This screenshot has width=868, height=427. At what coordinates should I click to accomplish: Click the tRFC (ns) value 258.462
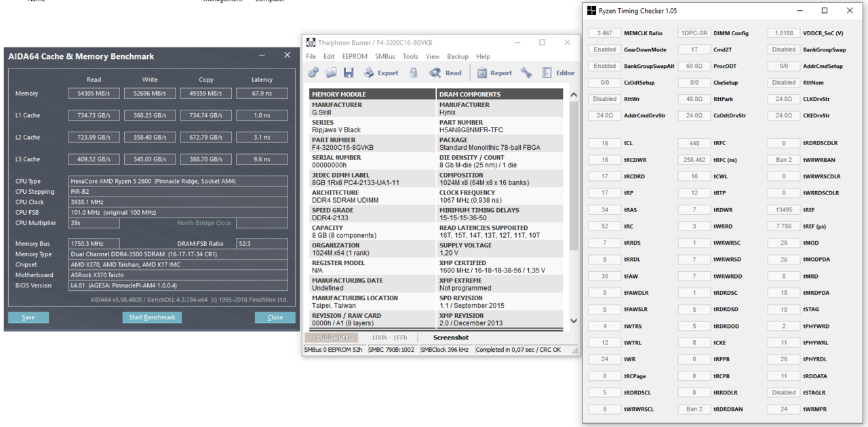694,160
